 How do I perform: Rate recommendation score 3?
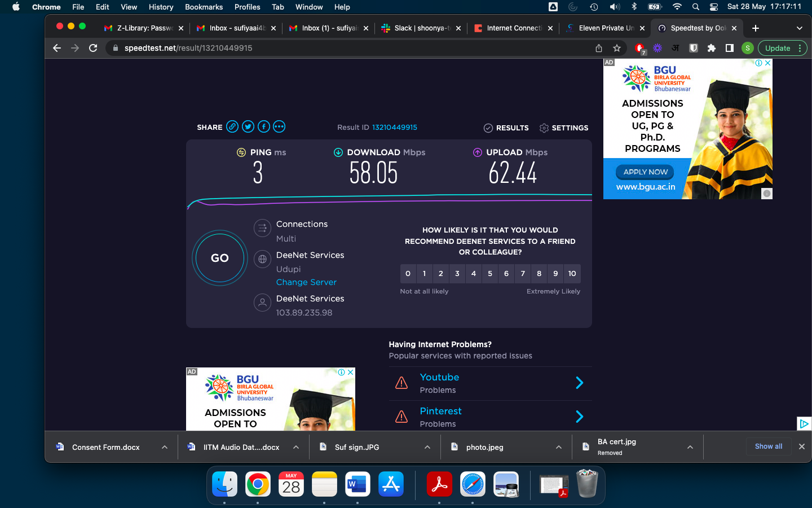[457, 274]
